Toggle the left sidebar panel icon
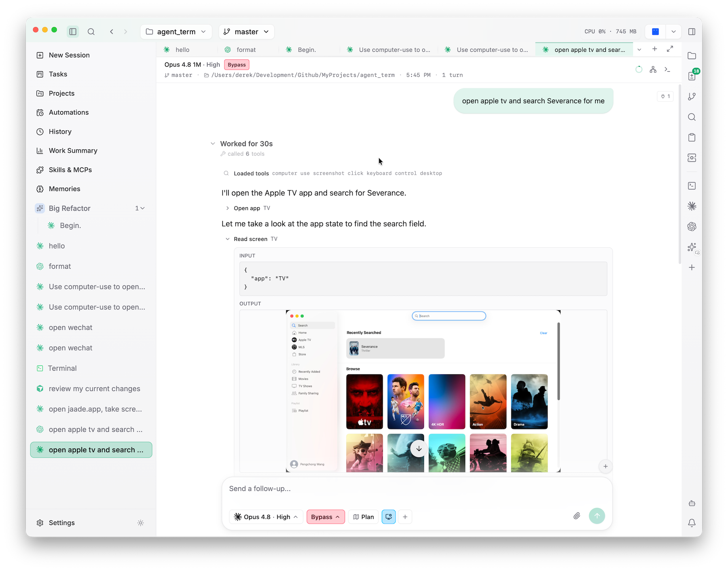The width and height of the screenshot is (728, 571). tap(73, 32)
